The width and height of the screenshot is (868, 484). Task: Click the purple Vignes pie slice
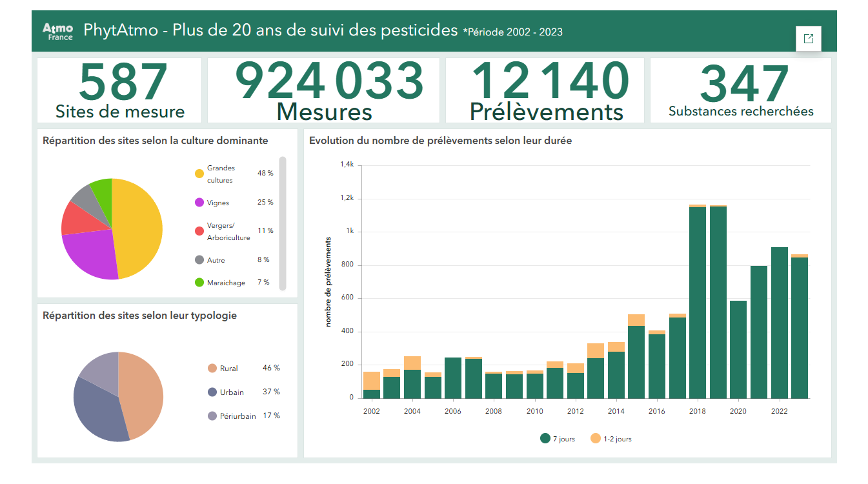click(90, 255)
